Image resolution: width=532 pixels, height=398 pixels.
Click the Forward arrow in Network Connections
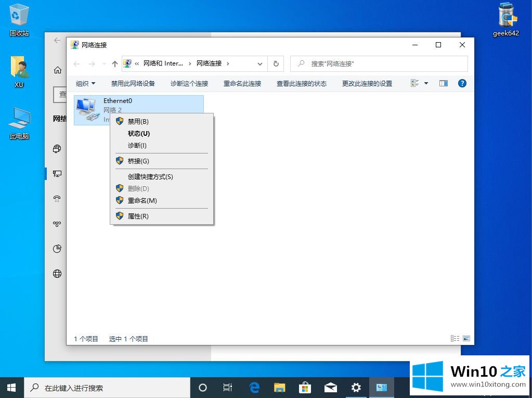tap(92, 64)
